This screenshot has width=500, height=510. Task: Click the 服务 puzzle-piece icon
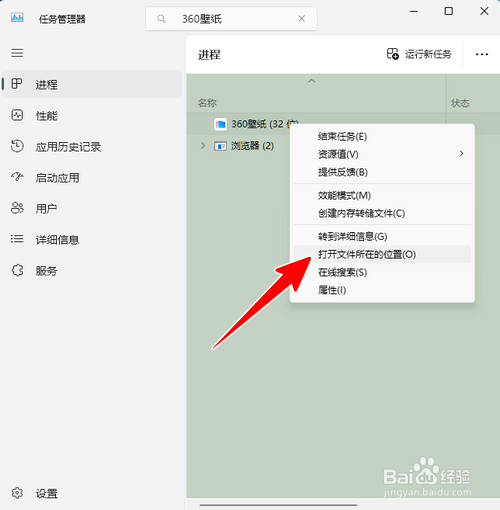coord(17,270)
